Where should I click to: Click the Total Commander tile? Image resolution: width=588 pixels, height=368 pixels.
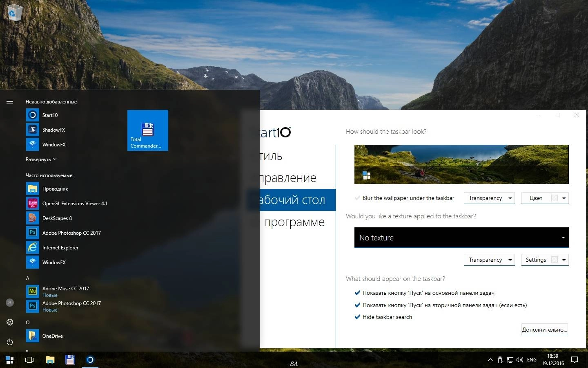click(148, 130)
